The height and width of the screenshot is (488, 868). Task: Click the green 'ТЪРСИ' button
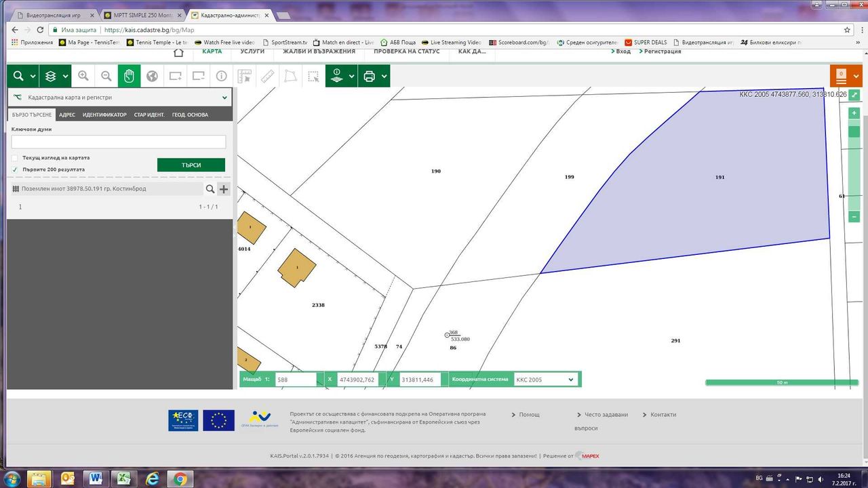[191, 165]
